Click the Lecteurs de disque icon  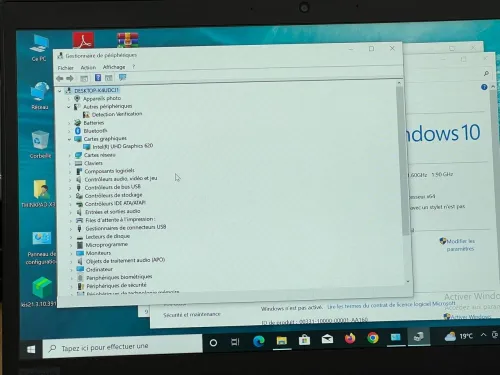pos(80,237)
